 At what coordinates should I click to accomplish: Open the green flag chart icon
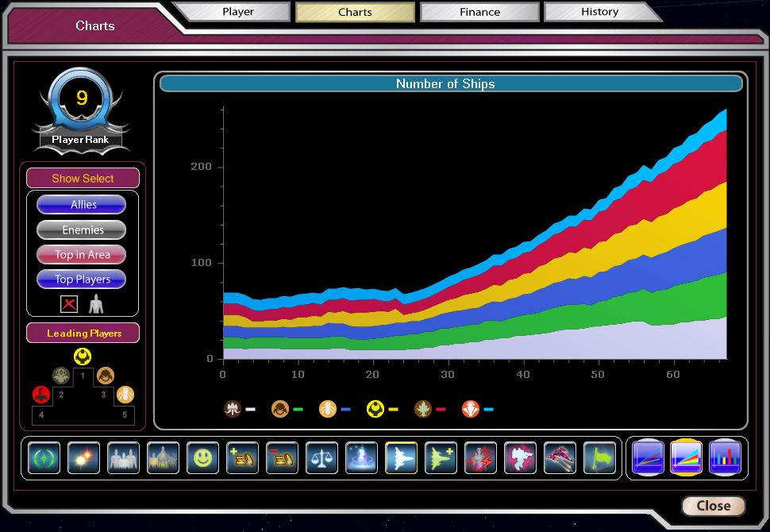[599, 458]
